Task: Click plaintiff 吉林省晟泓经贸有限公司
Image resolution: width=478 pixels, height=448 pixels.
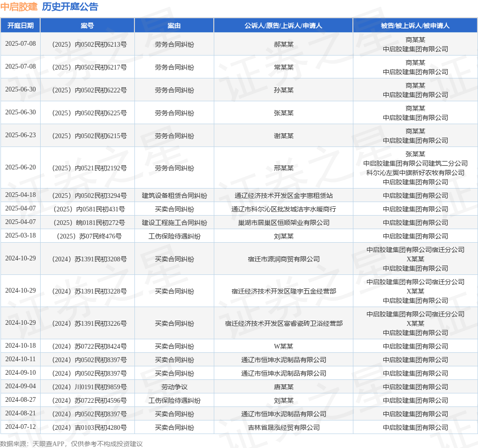Action: click(x=283, y=428)
